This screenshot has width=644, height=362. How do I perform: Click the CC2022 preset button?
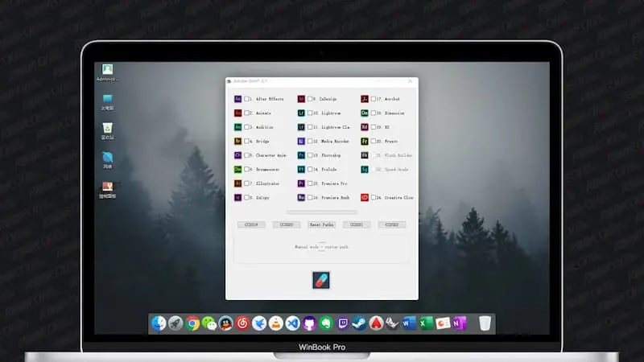[392, 224]
